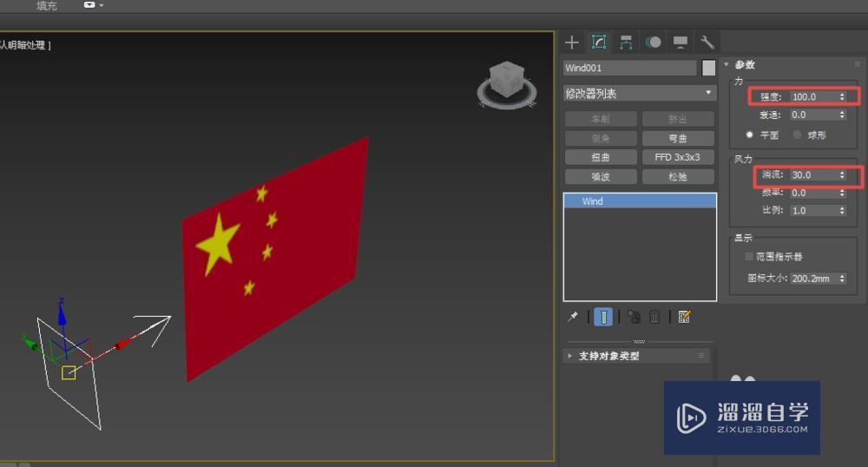Open the Utilities wrench panel tab

pos(707,43)
